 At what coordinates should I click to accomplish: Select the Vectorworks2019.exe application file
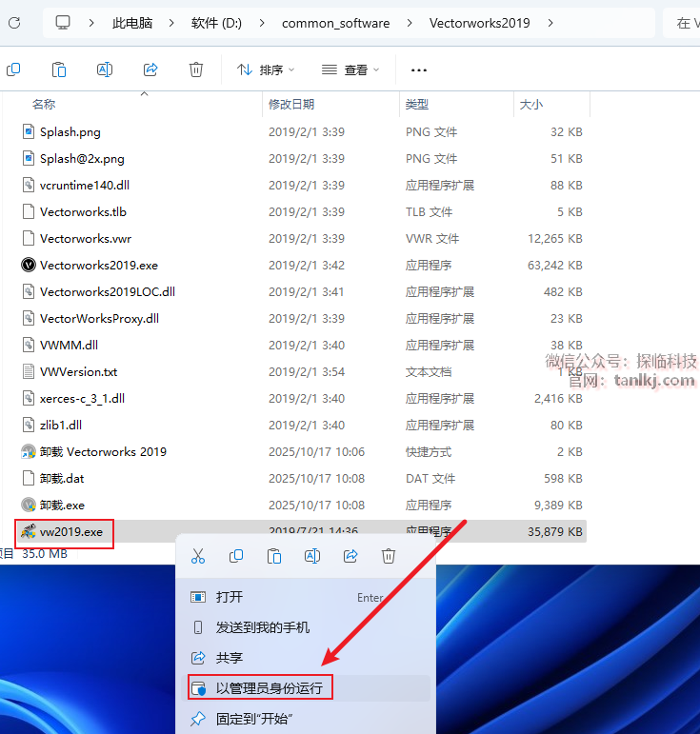(98, 266)
